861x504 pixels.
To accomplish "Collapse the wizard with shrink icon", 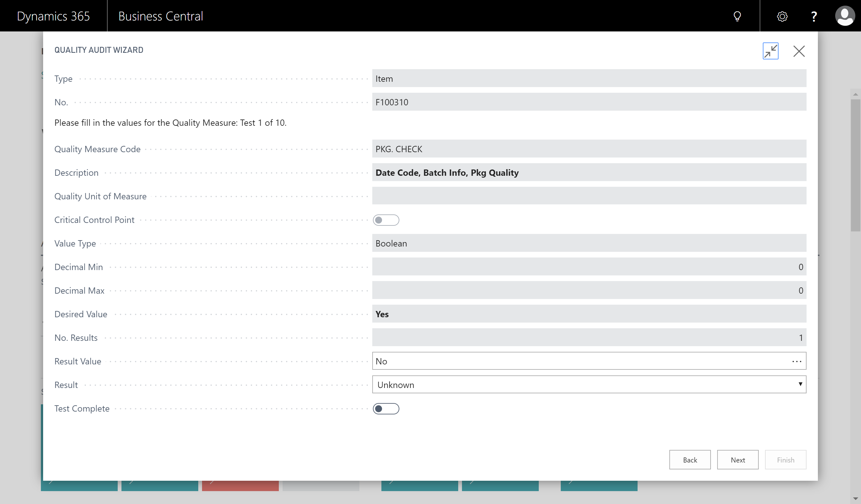I will click(770, 51).
